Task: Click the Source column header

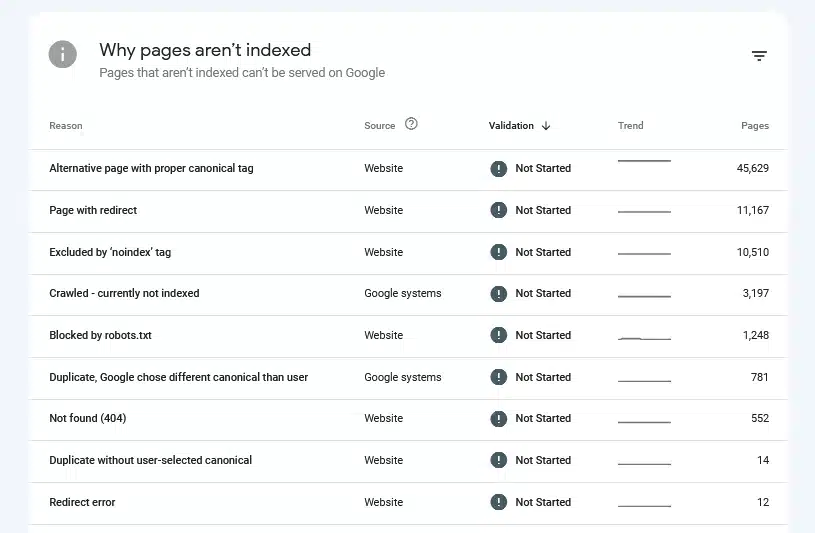Action: coord(379,126)
